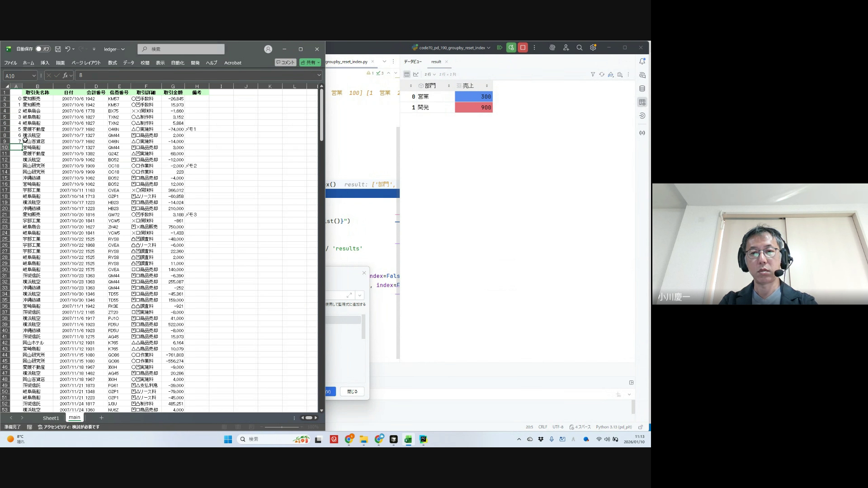This screenshot has height=488, width=868.
Task: Click the Excel zoom slider
Action: (x=282, y=427)
